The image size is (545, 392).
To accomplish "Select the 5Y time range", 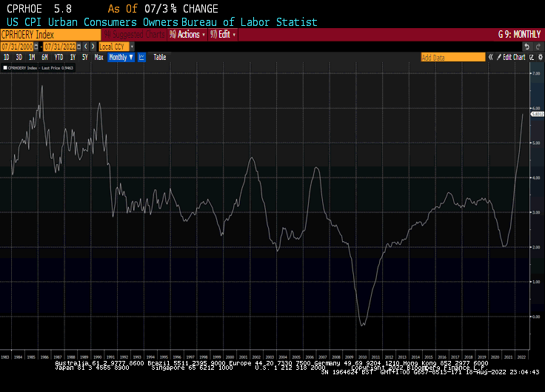I will 85,57.
